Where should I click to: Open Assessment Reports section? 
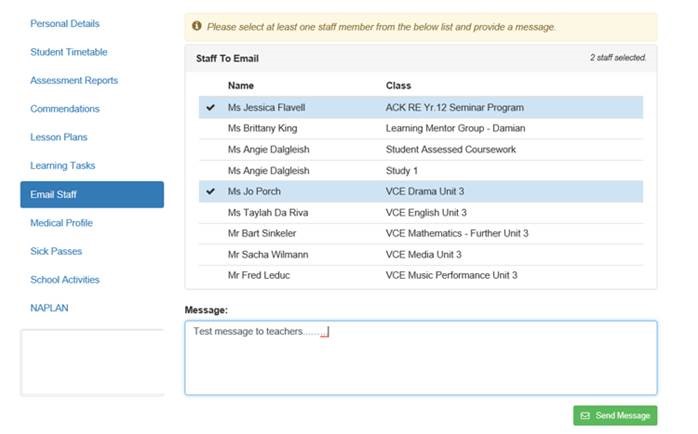point(74,80)
